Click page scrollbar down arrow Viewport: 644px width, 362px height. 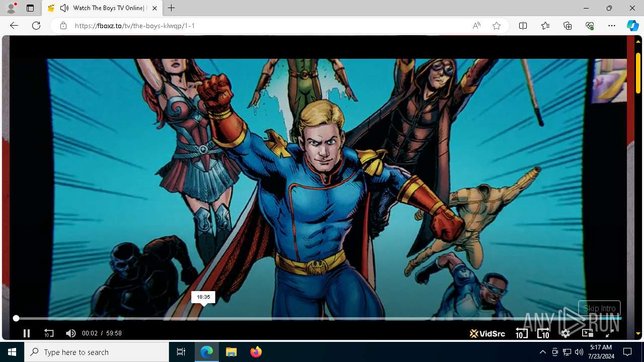[638, 334]
